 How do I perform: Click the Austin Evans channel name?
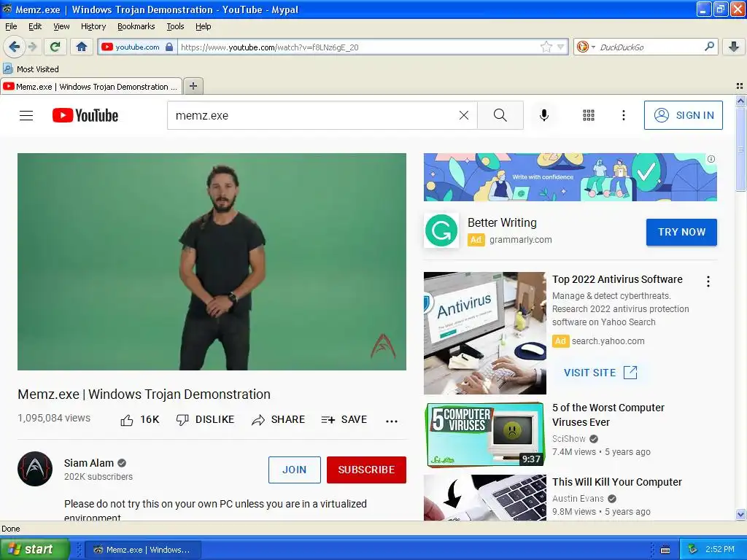pos(578,499)
